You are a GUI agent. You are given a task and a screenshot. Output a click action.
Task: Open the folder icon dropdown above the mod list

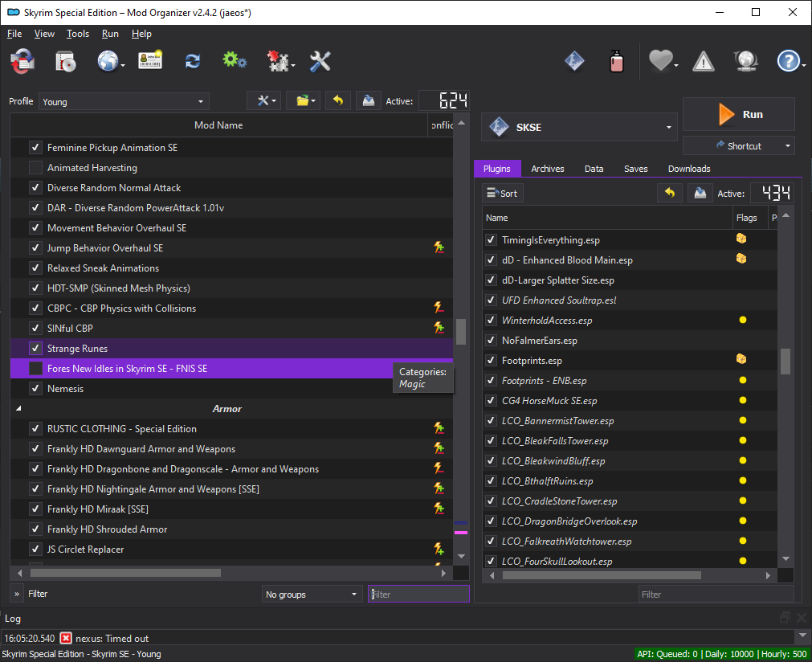[304, 100]
